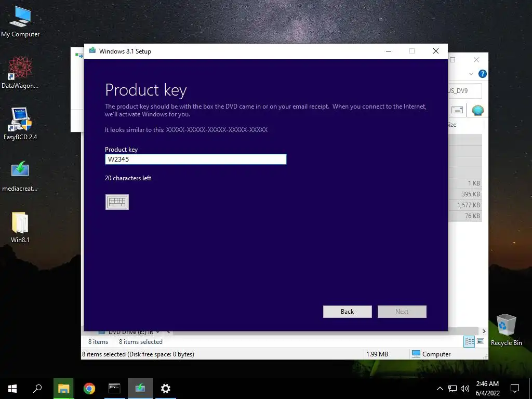The height and width of the screenshot is (399, 532).
Task: Click the Product key input field
Action: click(x=196, y=159)
